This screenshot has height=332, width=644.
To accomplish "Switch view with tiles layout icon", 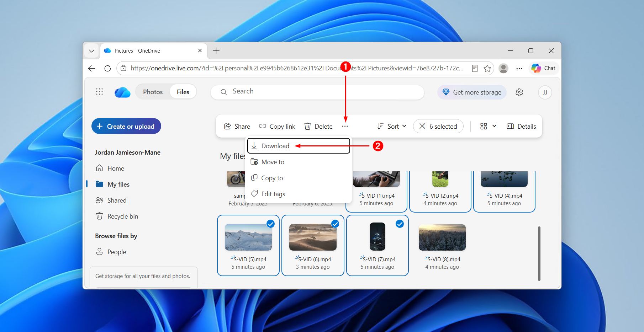I will click(x=484, y=126).
